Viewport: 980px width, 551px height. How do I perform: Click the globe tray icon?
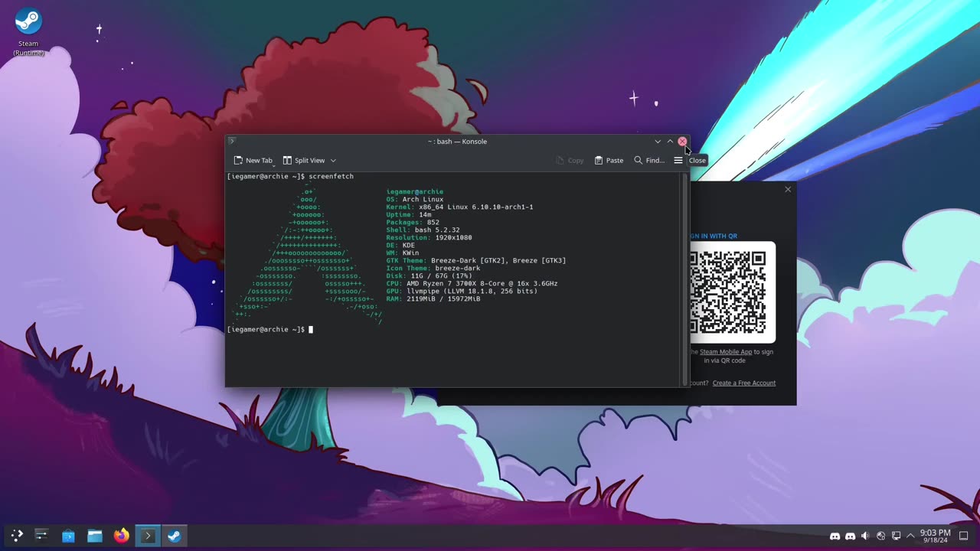(x=880, y=536)
